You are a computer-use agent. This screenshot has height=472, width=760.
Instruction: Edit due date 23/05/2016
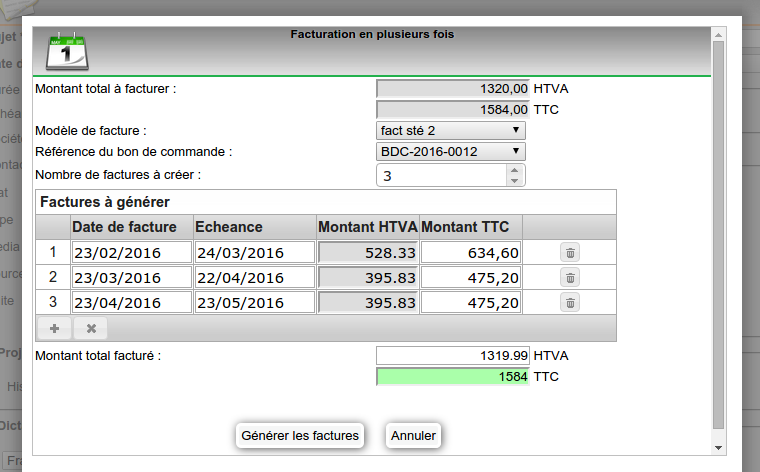pyautogui.click(x=255, y=303)
